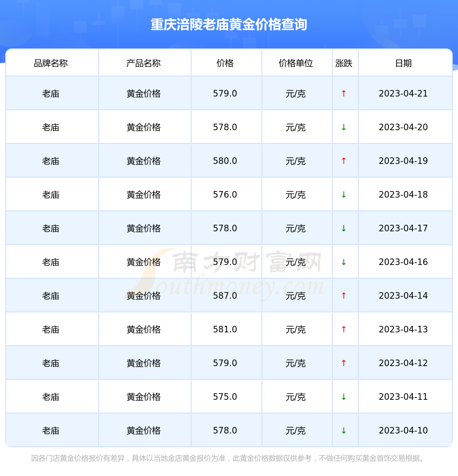458x476 pixels.
Task: Click the green down arrow for 2023-04-17
Action: (x=344, y=228)
